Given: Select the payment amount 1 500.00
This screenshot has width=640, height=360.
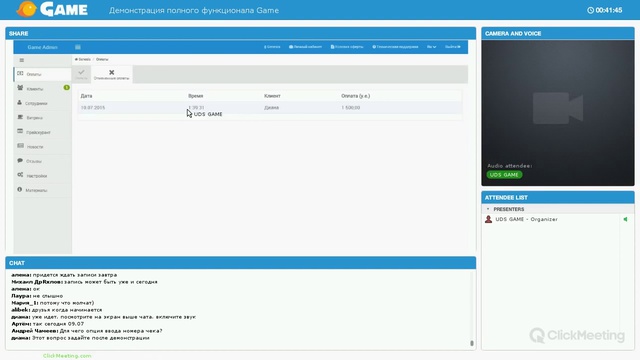Looking at the screenshot, I should (351, 108).
